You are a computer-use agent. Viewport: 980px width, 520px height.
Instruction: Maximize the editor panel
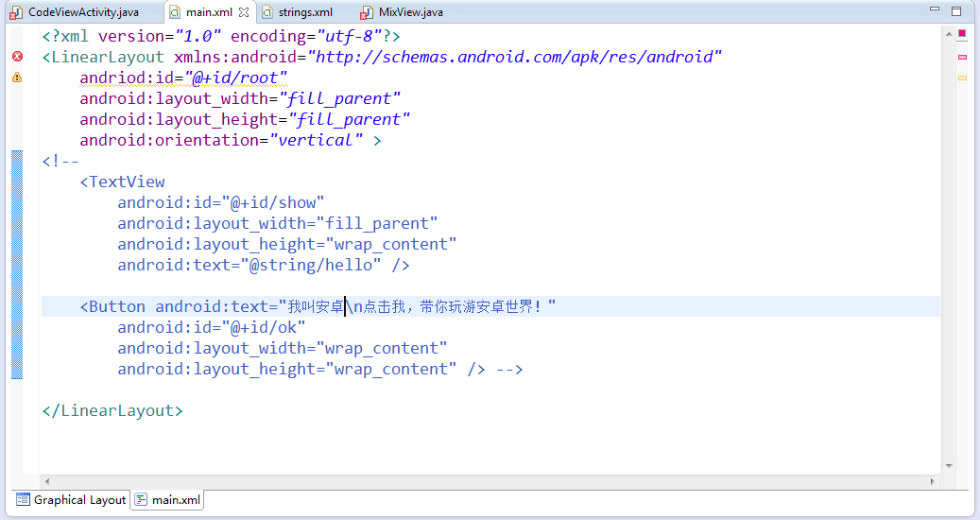click(x=956, y=11)
